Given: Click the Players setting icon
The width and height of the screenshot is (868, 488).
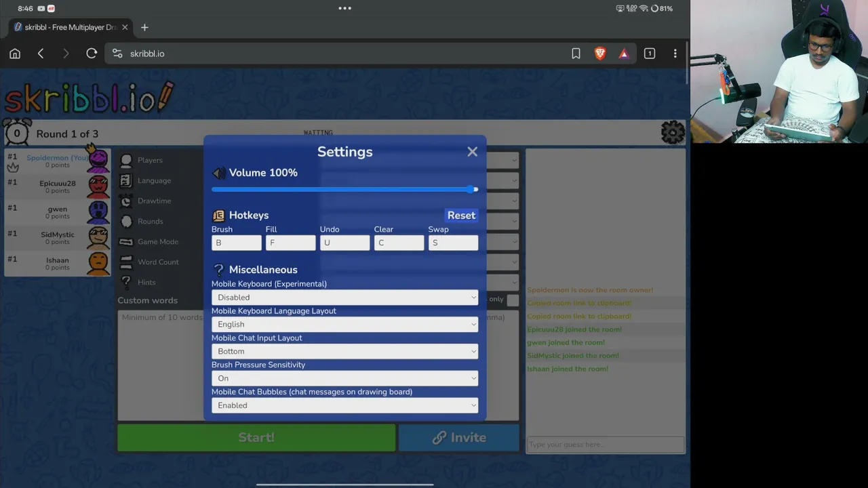Looking at the screenshot, I should pos(126,161).
